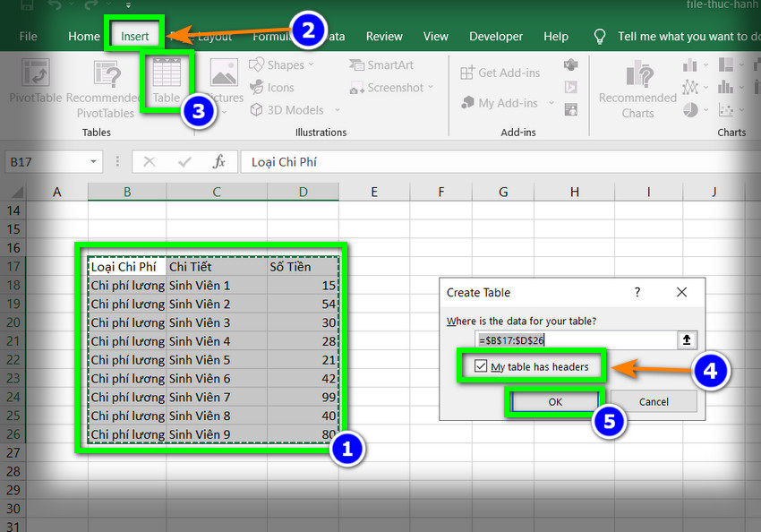Click the Help question mark in Create Table

click(637, 292)
